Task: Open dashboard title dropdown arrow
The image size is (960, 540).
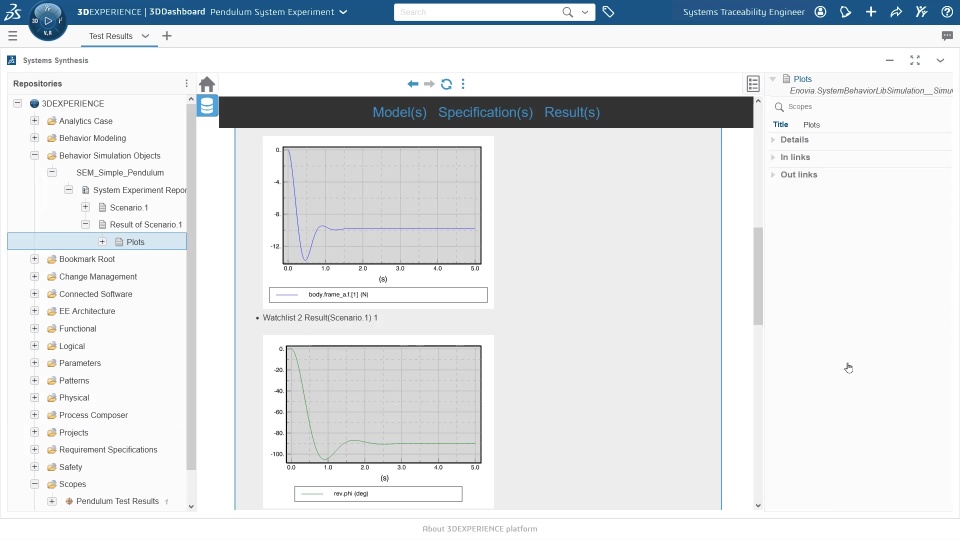Action: (x=343, y=12)
